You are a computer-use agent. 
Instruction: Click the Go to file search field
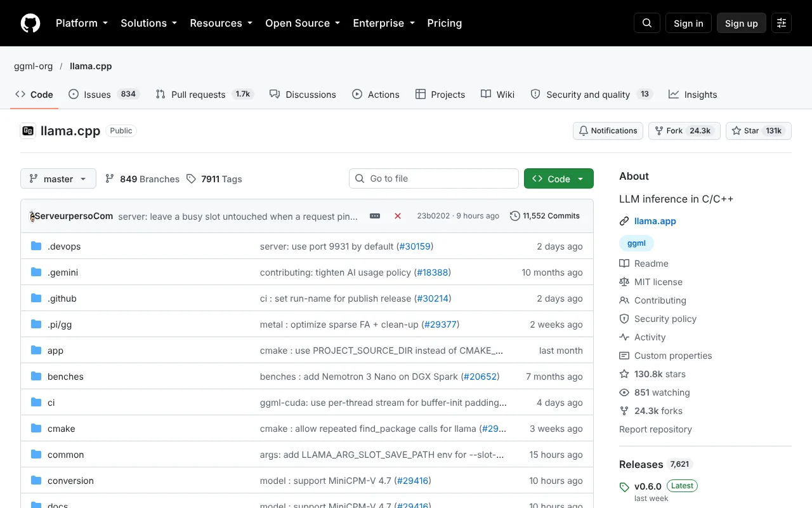point(434,178)
